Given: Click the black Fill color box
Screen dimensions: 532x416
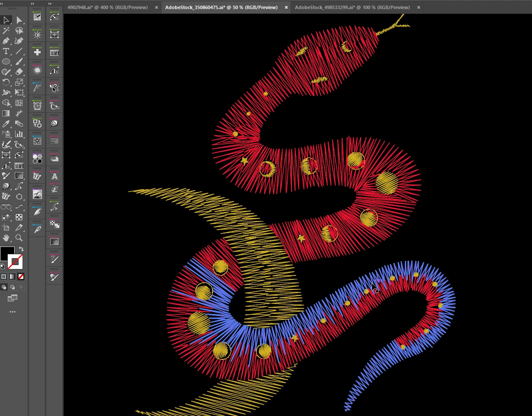Looking at the screenshot, I should coord(7,254).
